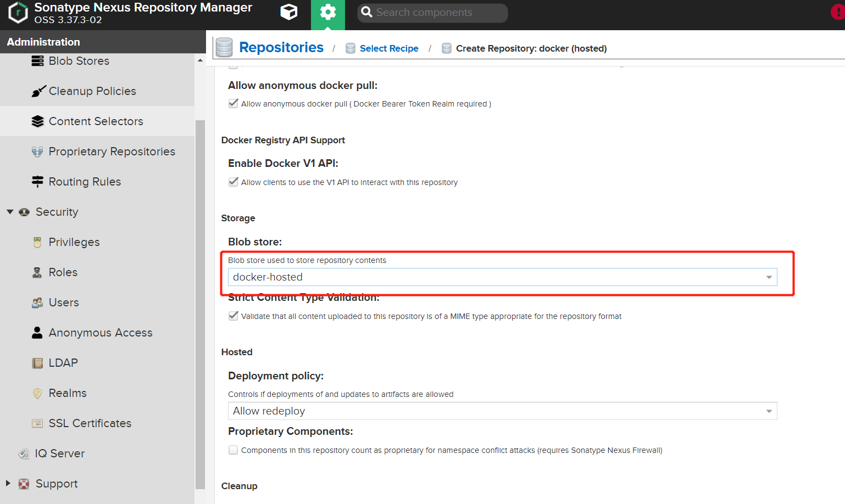
Task: Click the IQ Server icon
Action: (x=24, y=453)
